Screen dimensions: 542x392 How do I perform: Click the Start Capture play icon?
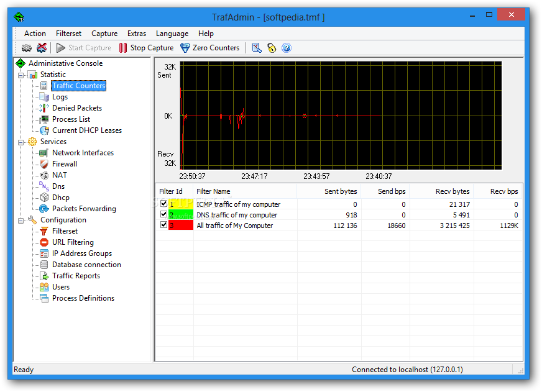click(61, 48)
